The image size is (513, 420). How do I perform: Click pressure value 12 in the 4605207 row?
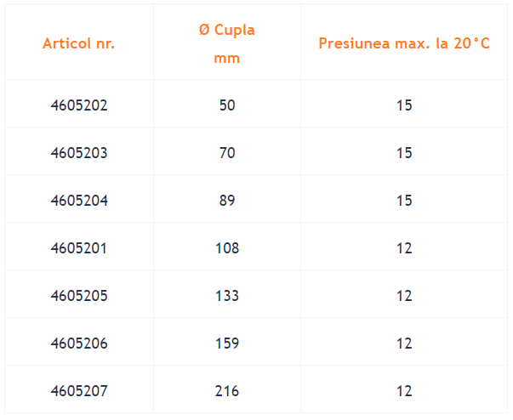pyautogui.click(x=404, y=391)
